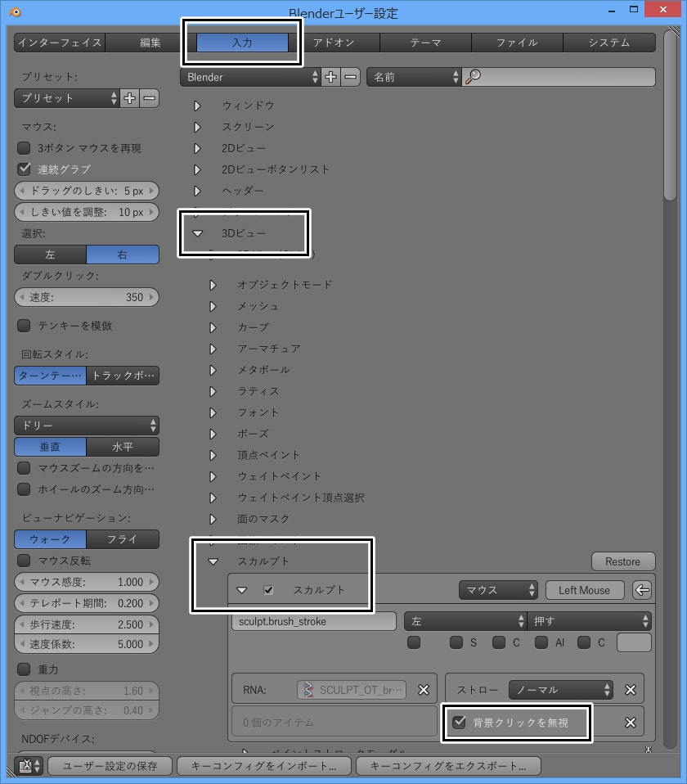Open the 押す event value dropdown
687x784 pixels.
pyautogui.click(x=589, y=621)
